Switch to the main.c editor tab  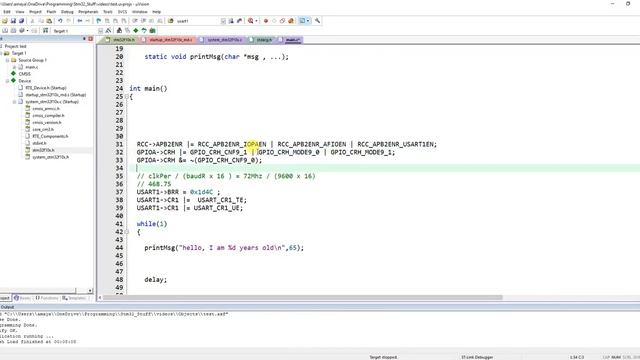tap(291, 40)
